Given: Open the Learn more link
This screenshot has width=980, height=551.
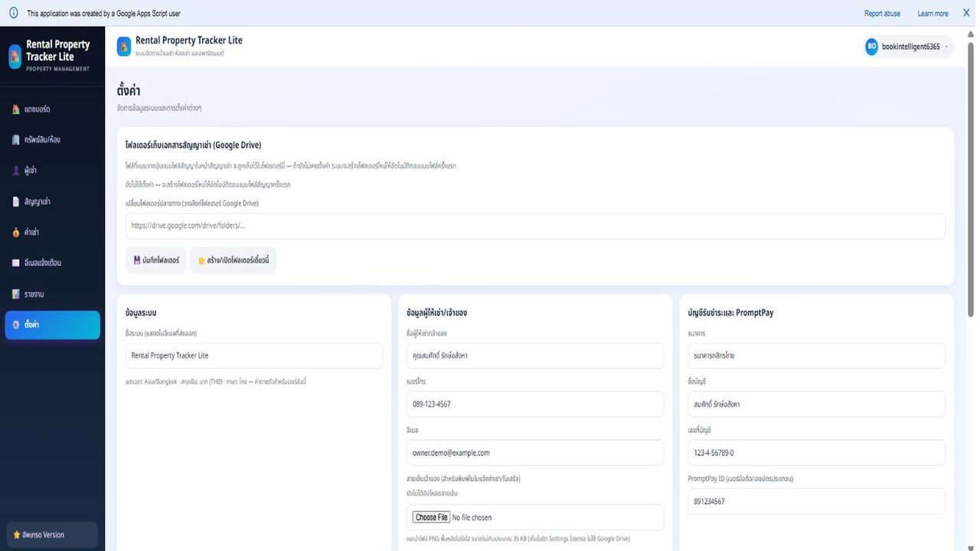Looking at the screenshot, I should tap(933, 14).
